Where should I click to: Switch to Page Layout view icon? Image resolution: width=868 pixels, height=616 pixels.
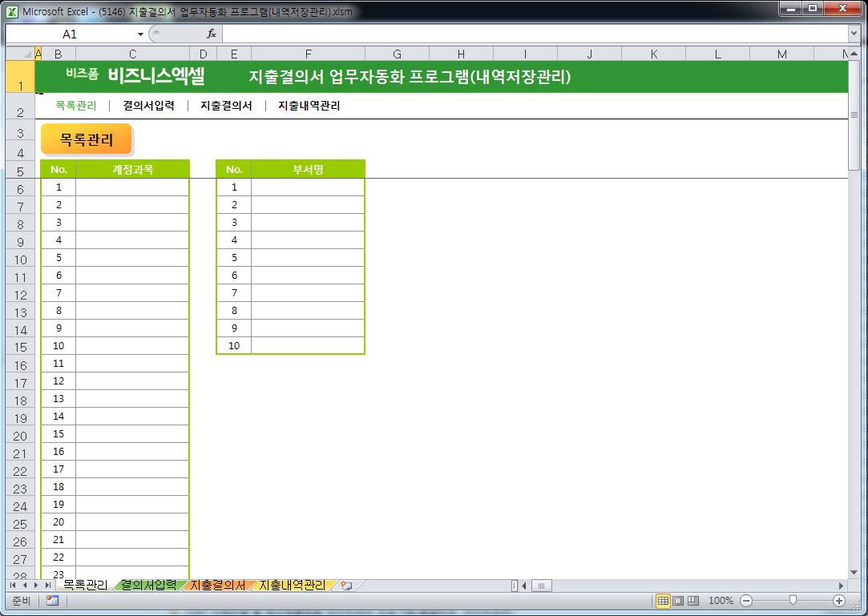click(678, 601)
